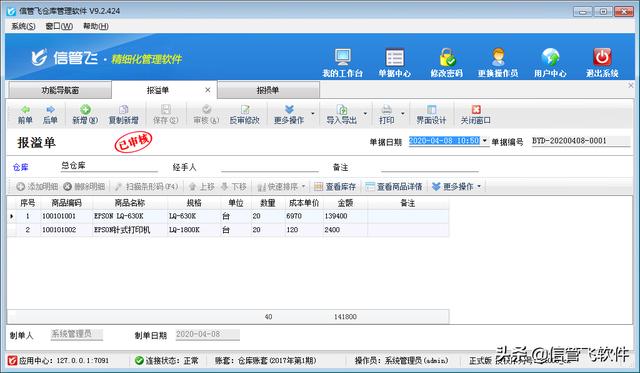Click 查看商品详情 product details button
640x373 pixels.
pyautogui.click(x=394, y=186)
